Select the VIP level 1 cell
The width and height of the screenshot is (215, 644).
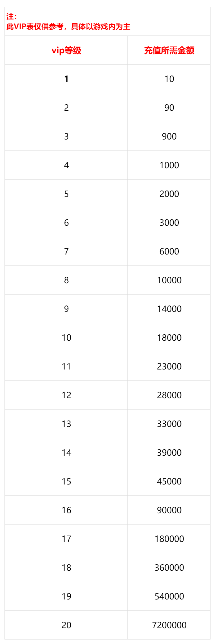[66, 79]
